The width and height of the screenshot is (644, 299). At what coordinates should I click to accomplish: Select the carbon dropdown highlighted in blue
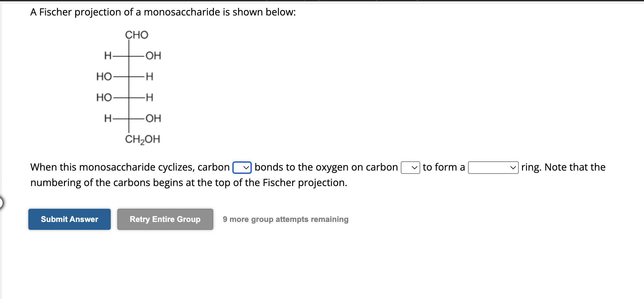click(242, 168)
